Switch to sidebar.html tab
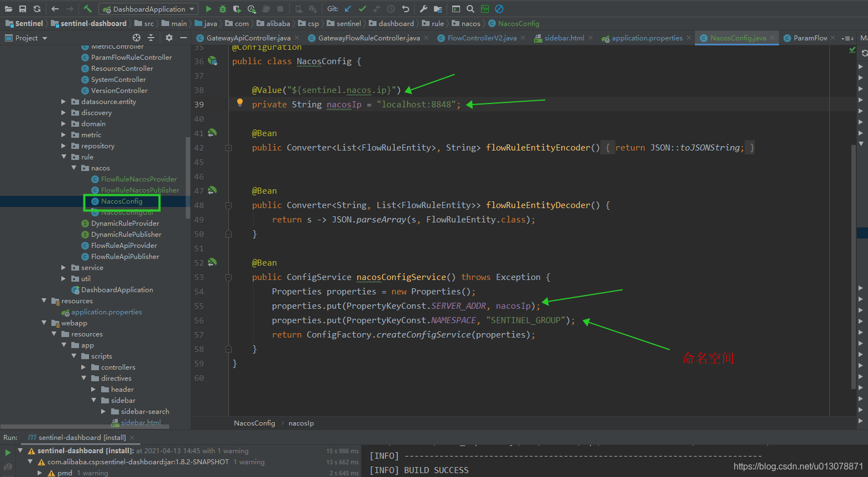The height and width of the screenshot is (477, 868). point(564,38)
